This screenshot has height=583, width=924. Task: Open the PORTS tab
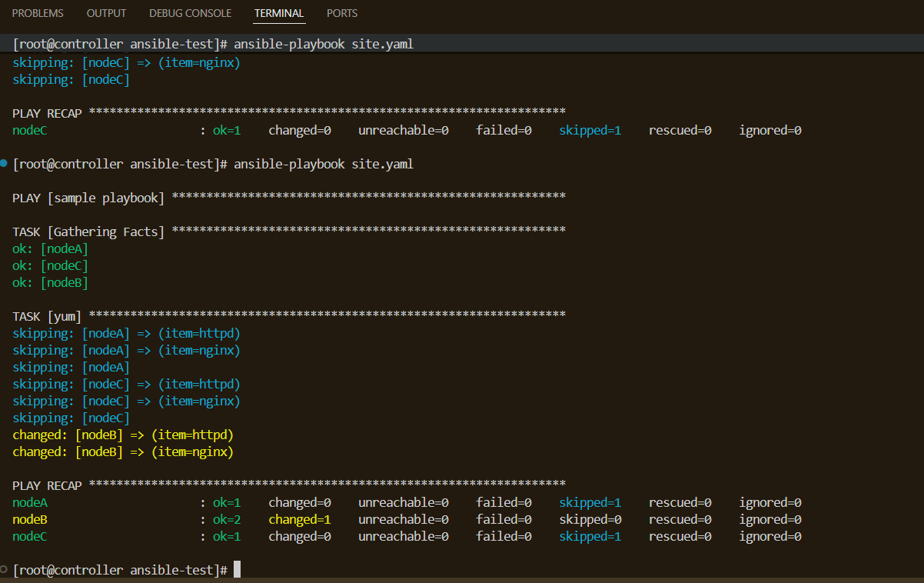[x=342, y=13]
